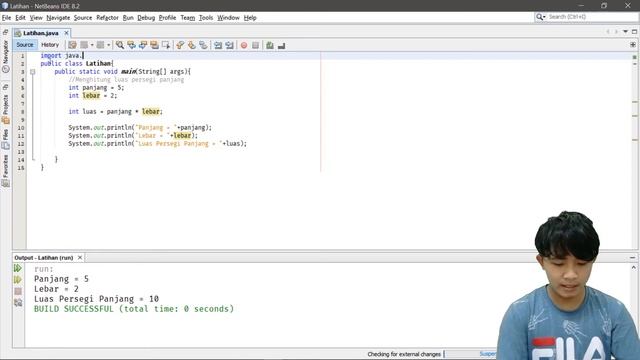Screen dimensions: 640x360
Task: Close the Latihan.java tab
Action: pos(66,33)
